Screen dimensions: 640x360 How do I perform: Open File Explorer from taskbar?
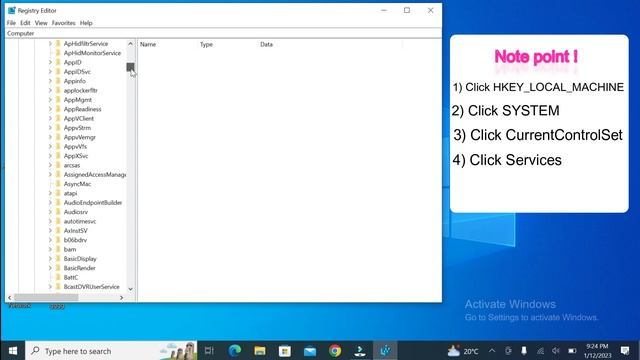(260, 351)
